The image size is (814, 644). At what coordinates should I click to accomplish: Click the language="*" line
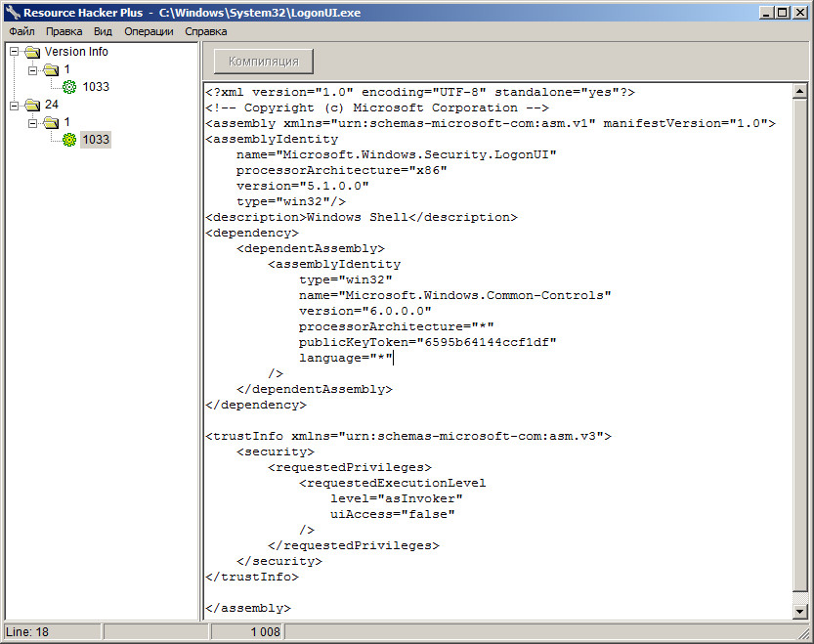point(346,358)
